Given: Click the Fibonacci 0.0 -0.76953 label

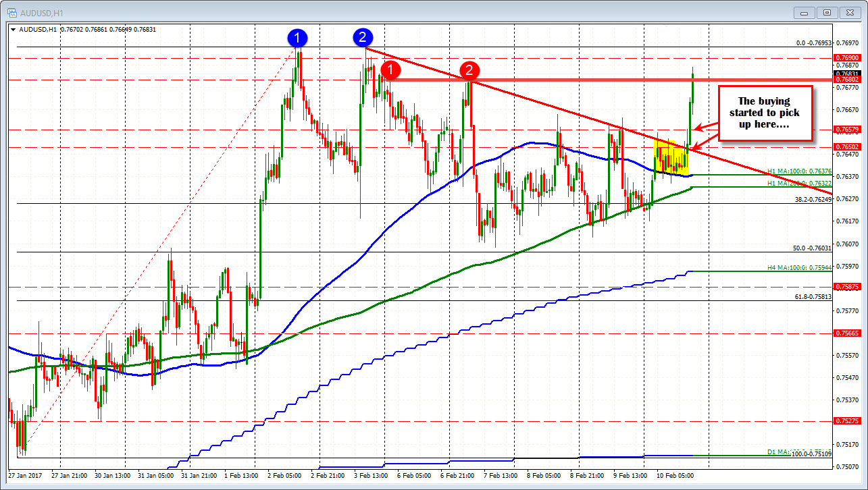Looking at the screenshot, I should [x=813, y=43].
